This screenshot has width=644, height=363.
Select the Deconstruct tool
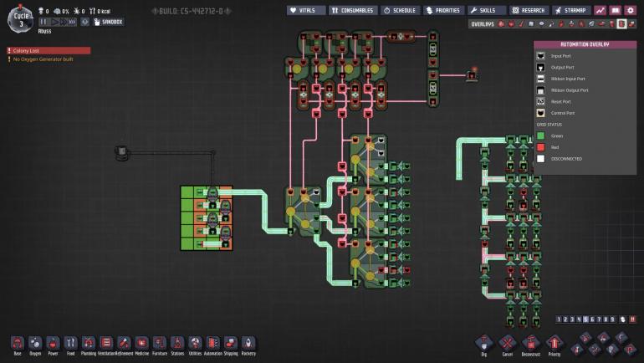(530, 344)
